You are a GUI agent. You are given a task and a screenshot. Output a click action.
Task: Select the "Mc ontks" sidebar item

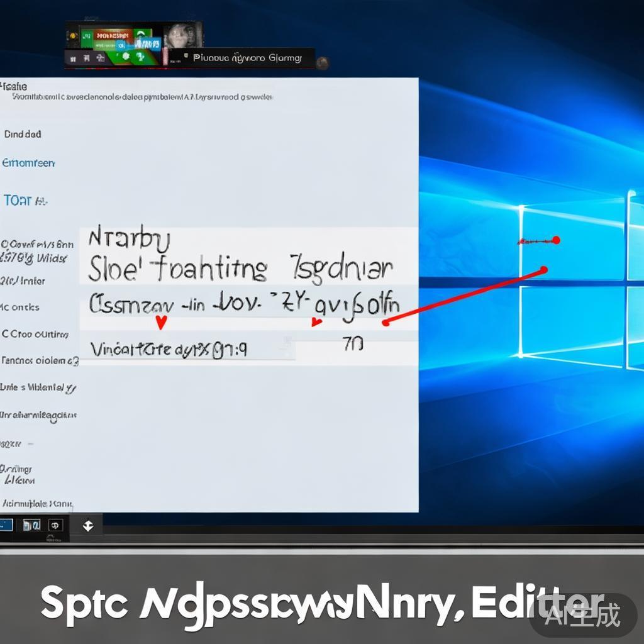click(21, 307)
